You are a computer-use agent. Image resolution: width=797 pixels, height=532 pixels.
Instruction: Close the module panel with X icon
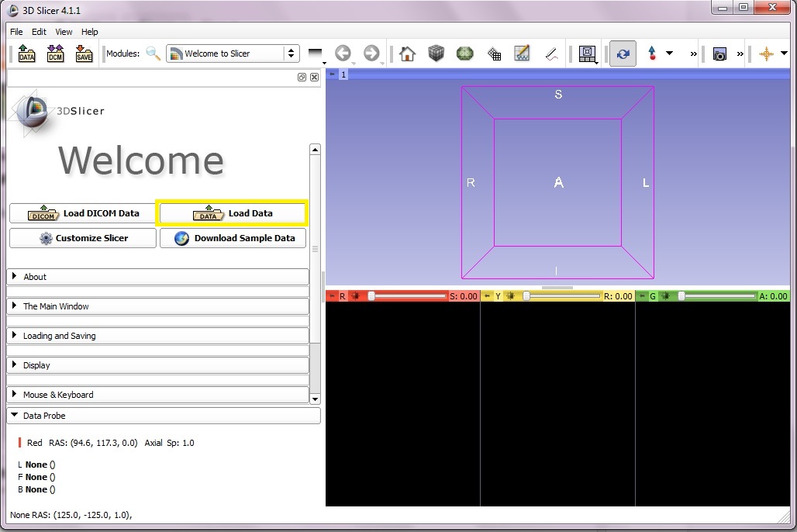click(x=314, y=77)
